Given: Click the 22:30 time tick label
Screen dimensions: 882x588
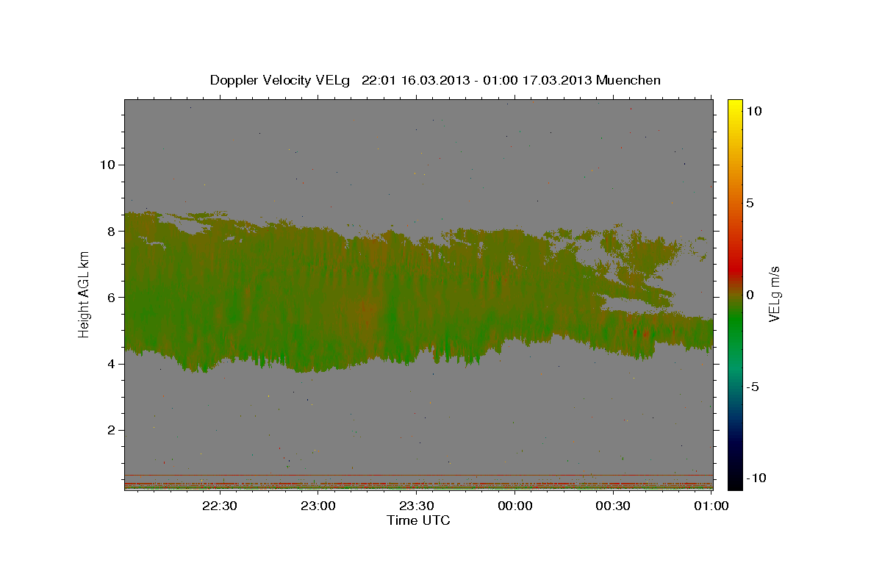Looking at the screenshot, I should pyautogui.click(x=219, y=506).
